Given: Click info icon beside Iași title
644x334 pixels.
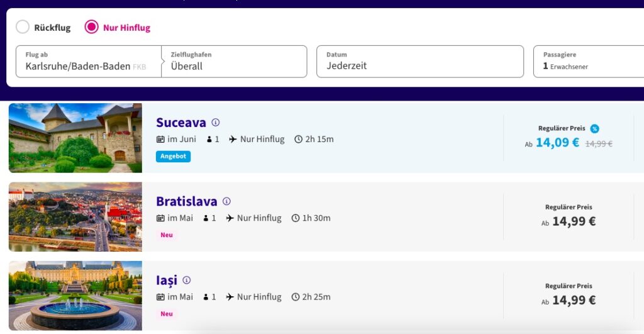Looking at the screenshot, I should 186,280.
